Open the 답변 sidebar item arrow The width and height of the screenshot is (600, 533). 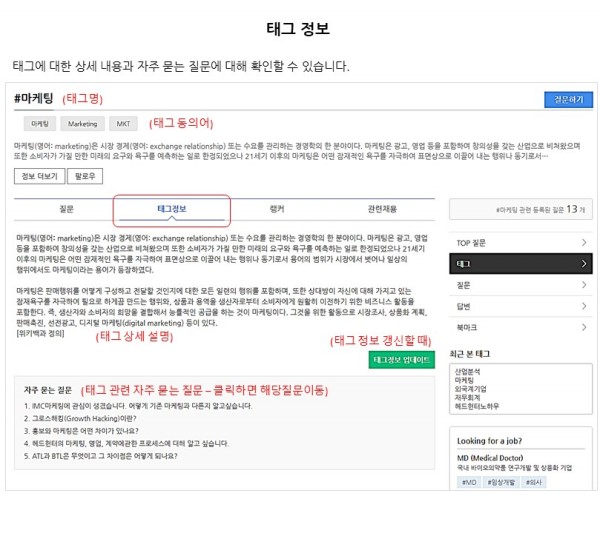583,305
